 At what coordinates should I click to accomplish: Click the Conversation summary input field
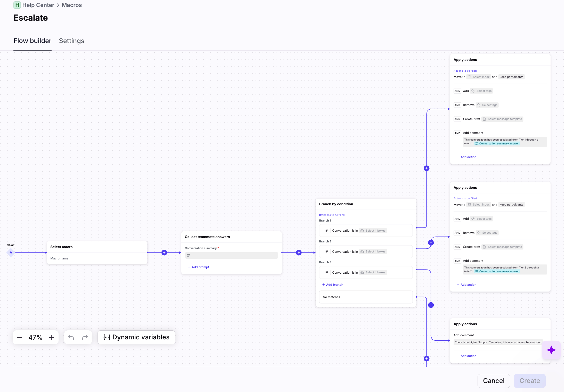pyautogui.click(x=231, y=256)
